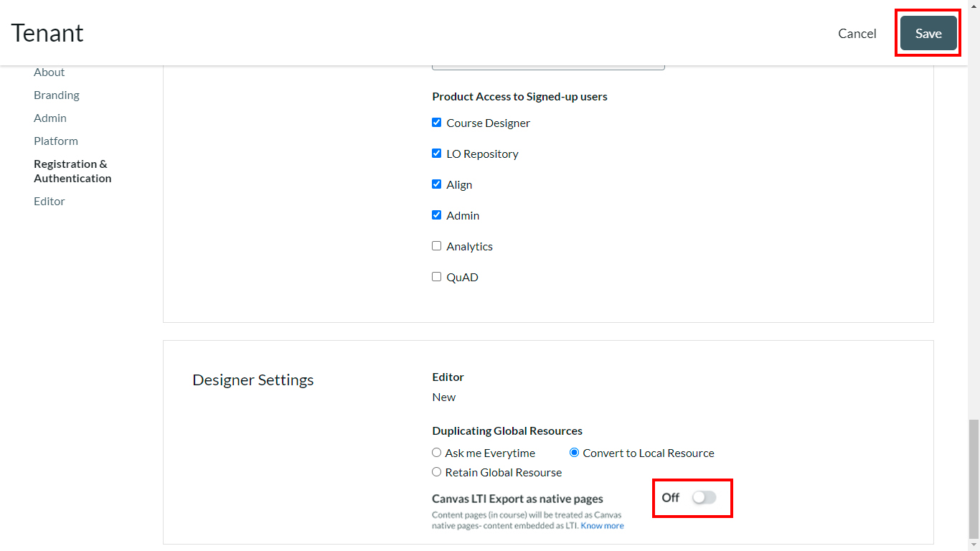Select Platform in the sidebar
The image size is (980, 551).
pos(56,141)
